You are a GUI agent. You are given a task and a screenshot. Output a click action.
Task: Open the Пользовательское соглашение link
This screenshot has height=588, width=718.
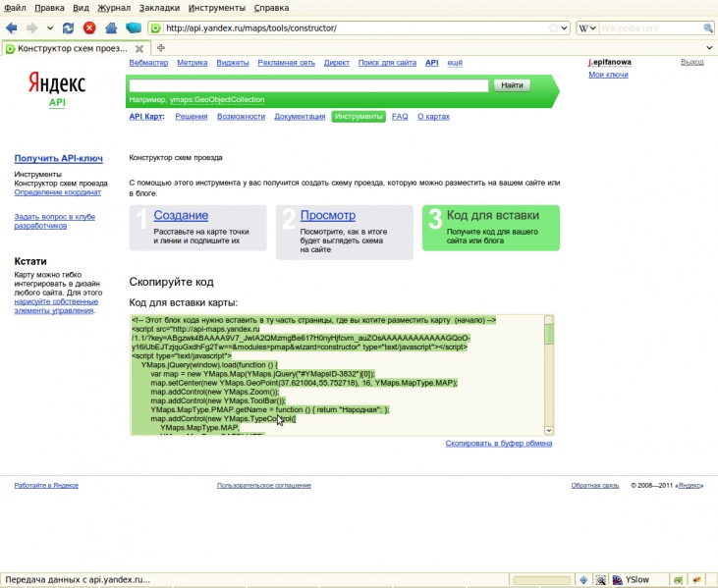coord(264,486)
